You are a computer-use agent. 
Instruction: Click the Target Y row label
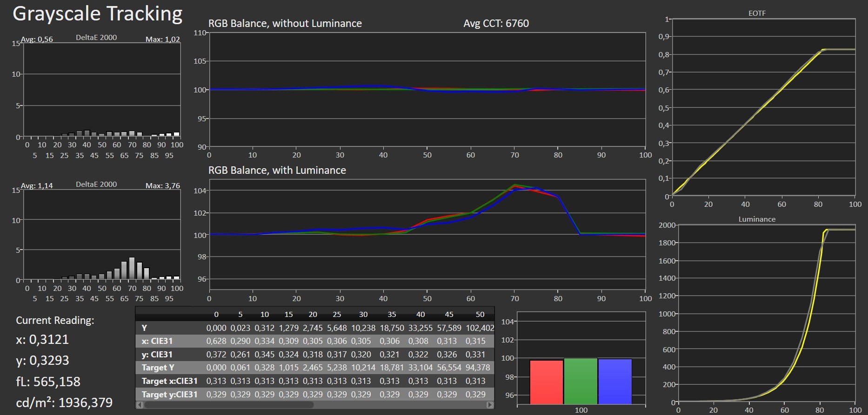pos(158,368)
